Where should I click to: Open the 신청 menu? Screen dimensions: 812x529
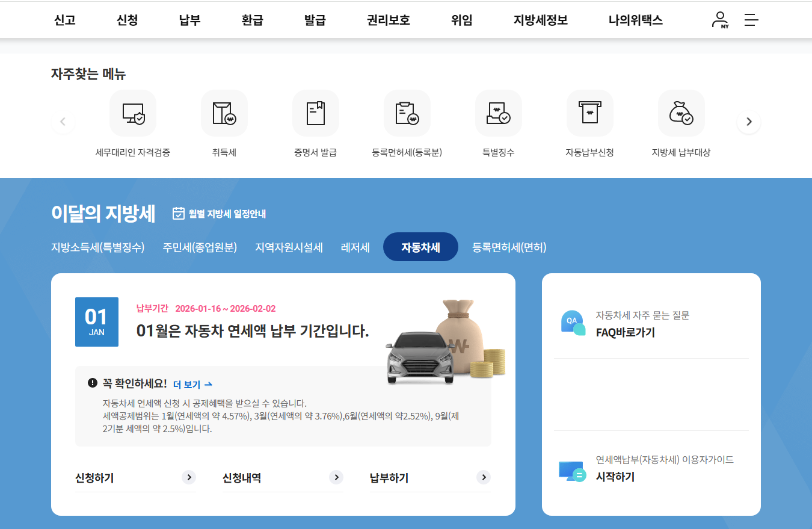point(128,20)
